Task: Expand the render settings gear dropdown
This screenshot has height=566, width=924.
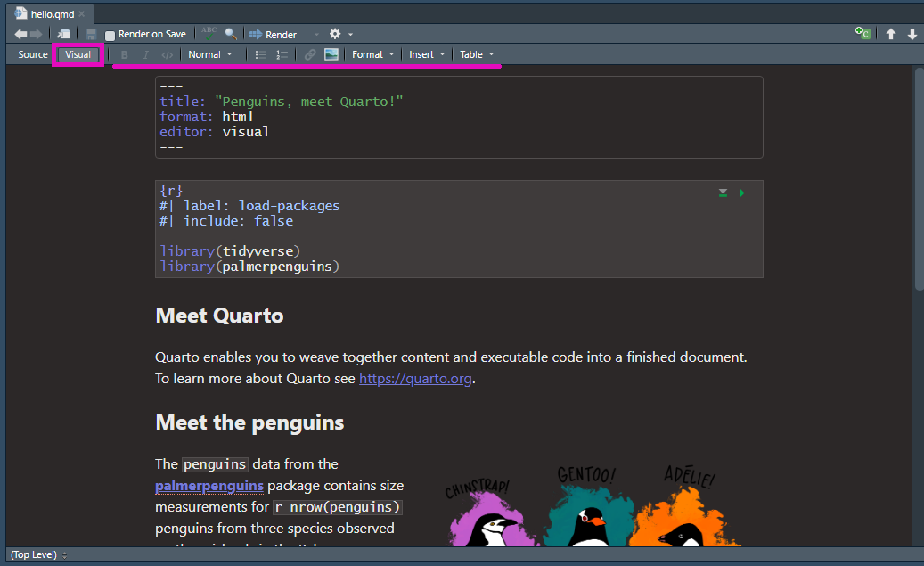Action: click(x=340, y=34)
